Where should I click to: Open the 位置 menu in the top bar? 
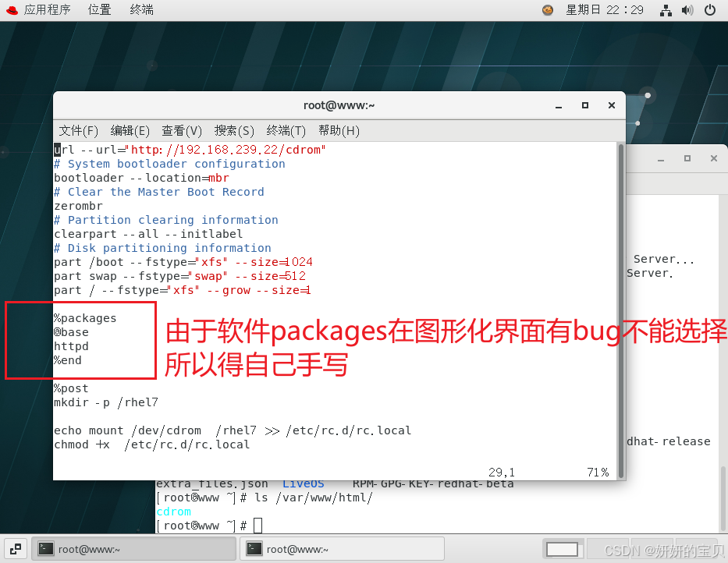(99, 9)
